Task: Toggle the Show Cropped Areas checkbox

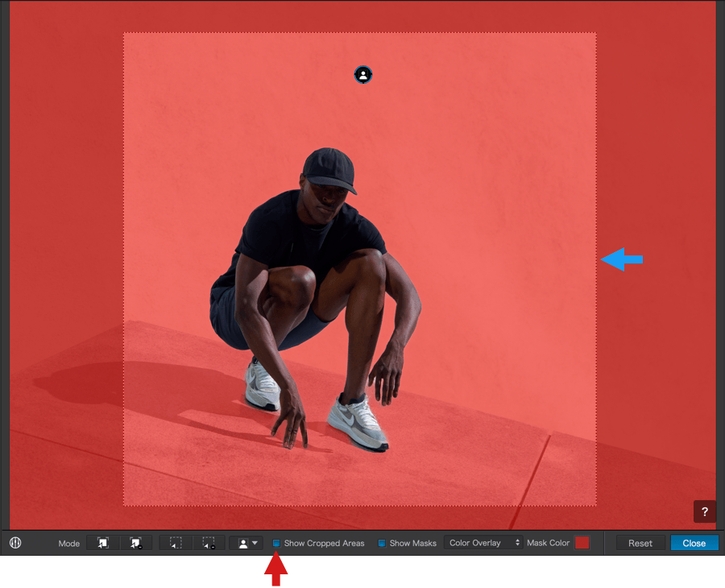Action: point(276,543)
